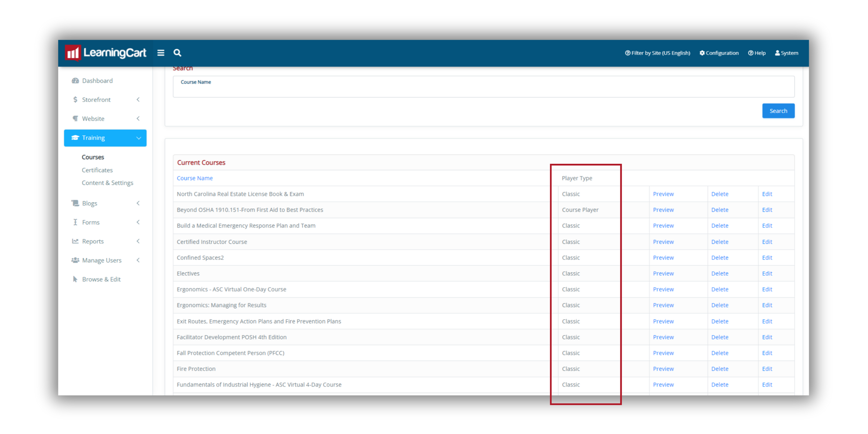
Task: Open the Configuration menu
Action: tap(719, 53)
